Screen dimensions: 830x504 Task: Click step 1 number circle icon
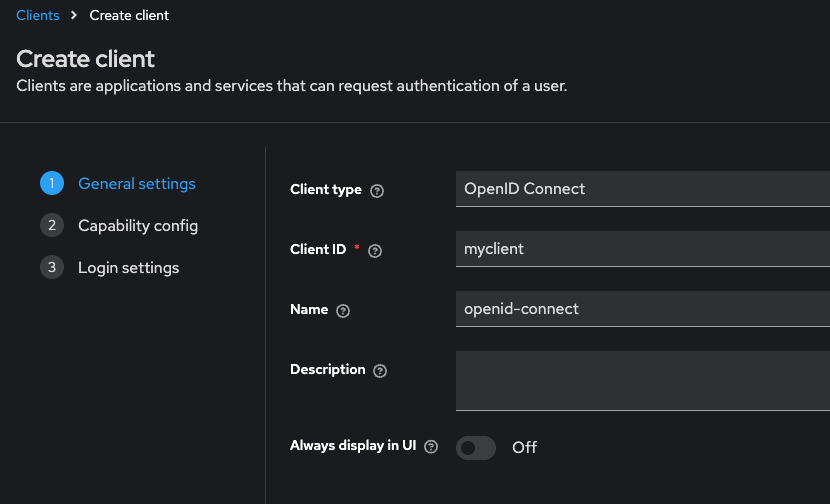tap(51, 183)
